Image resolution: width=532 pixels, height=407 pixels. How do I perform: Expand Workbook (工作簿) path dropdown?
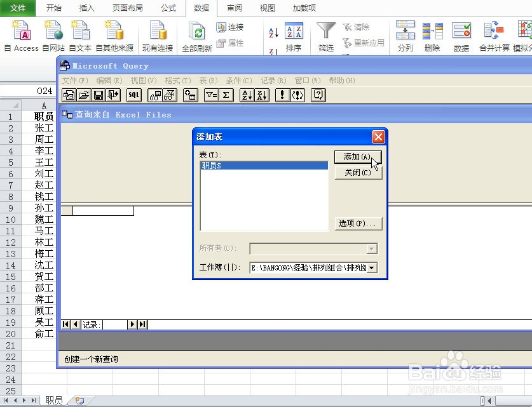[x=372, y=268]
